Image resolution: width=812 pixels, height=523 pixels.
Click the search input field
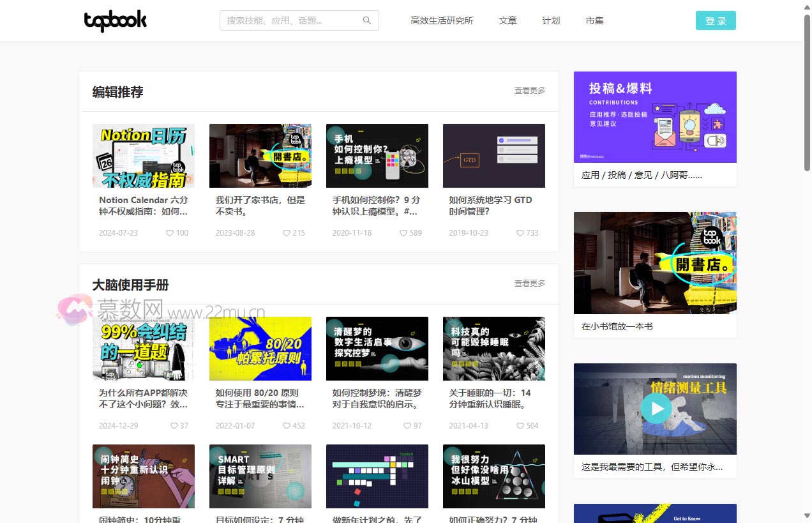click(x=287, y=20)
